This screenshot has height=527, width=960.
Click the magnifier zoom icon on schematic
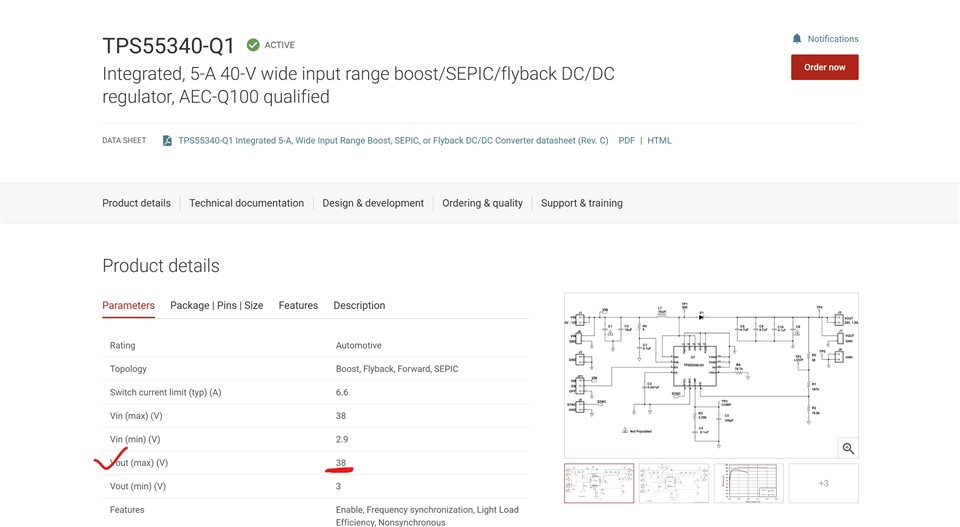point(848,448)
